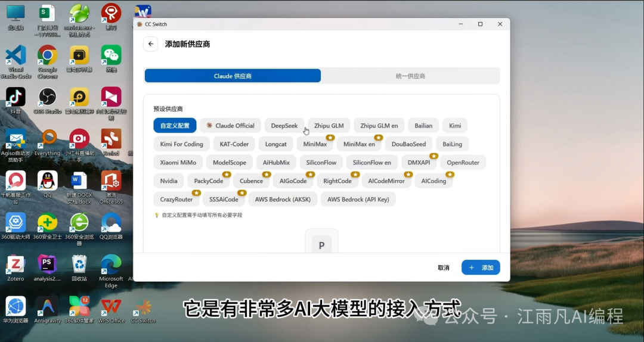
Task: Choose the OpenRouter preset
Action: pos(463,163)
